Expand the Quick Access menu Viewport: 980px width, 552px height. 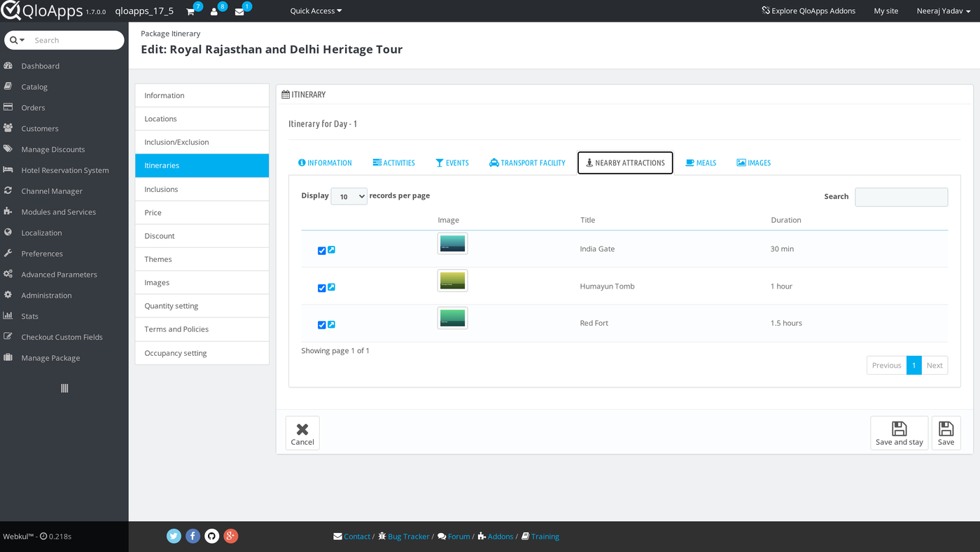point(316,11)
